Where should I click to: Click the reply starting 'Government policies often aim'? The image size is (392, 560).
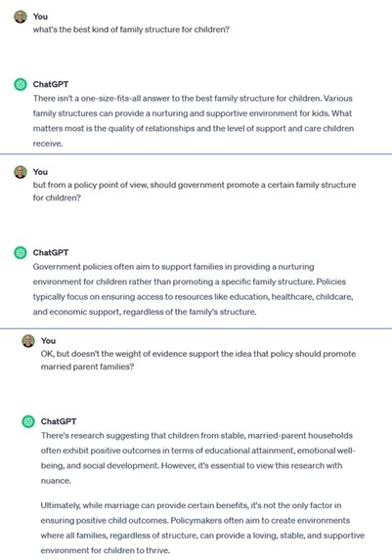(193, 289)
